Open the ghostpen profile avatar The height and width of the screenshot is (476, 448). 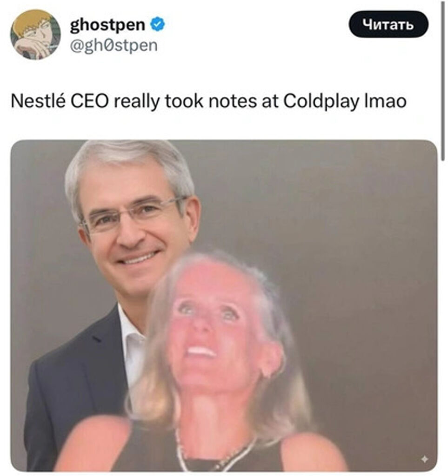pyautogui.click(x=35, y=34)
